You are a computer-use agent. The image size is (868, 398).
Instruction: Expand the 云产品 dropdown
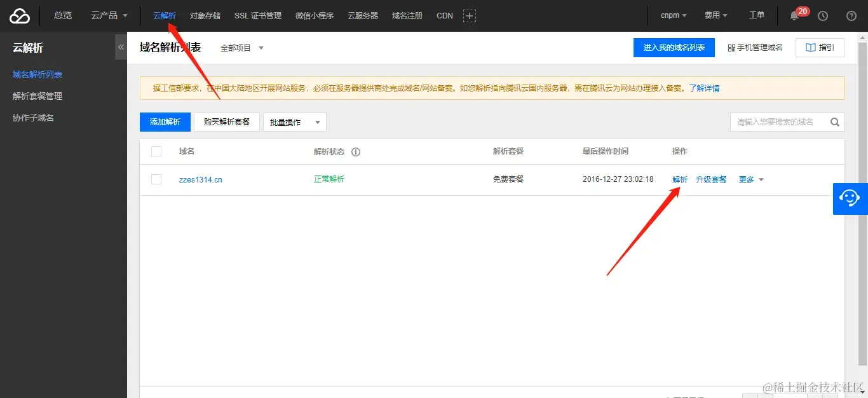coord(109,15)
